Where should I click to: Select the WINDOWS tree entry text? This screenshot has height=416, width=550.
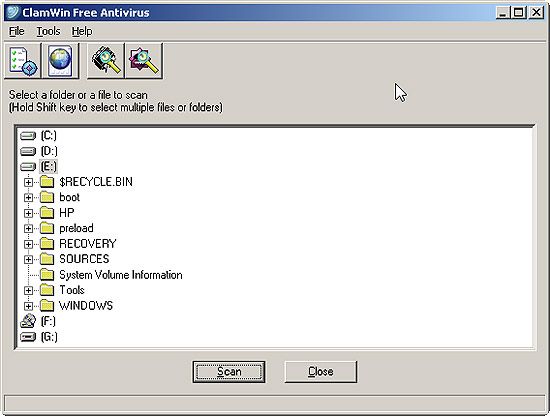pyautogui.click(x=86, y=306)
